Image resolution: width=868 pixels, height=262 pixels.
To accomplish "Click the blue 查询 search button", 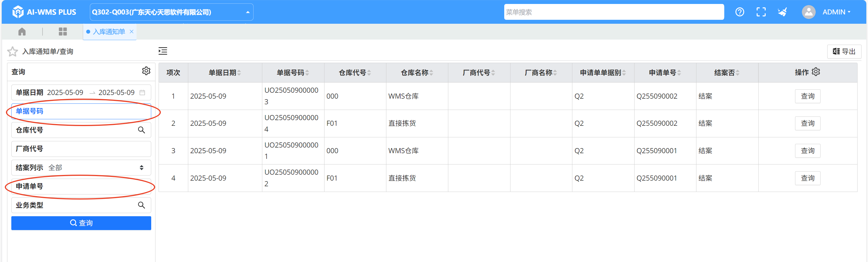I will [x=81, y=223].
